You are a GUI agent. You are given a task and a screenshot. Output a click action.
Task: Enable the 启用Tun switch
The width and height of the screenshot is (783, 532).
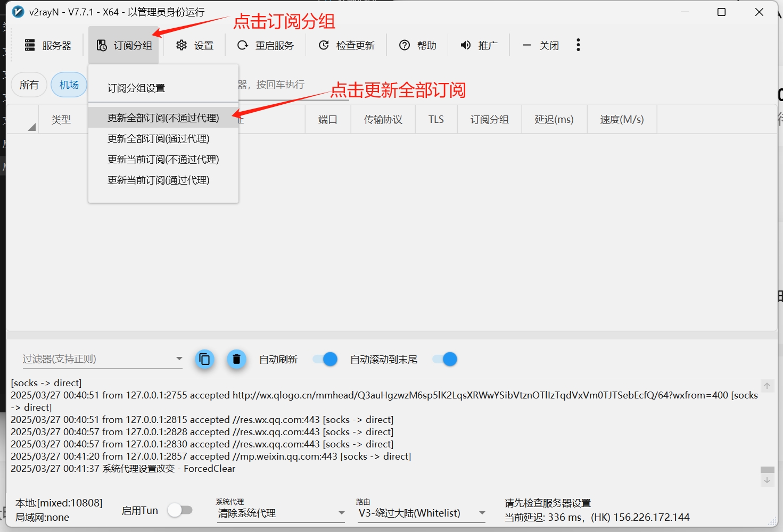coord(180,510)
